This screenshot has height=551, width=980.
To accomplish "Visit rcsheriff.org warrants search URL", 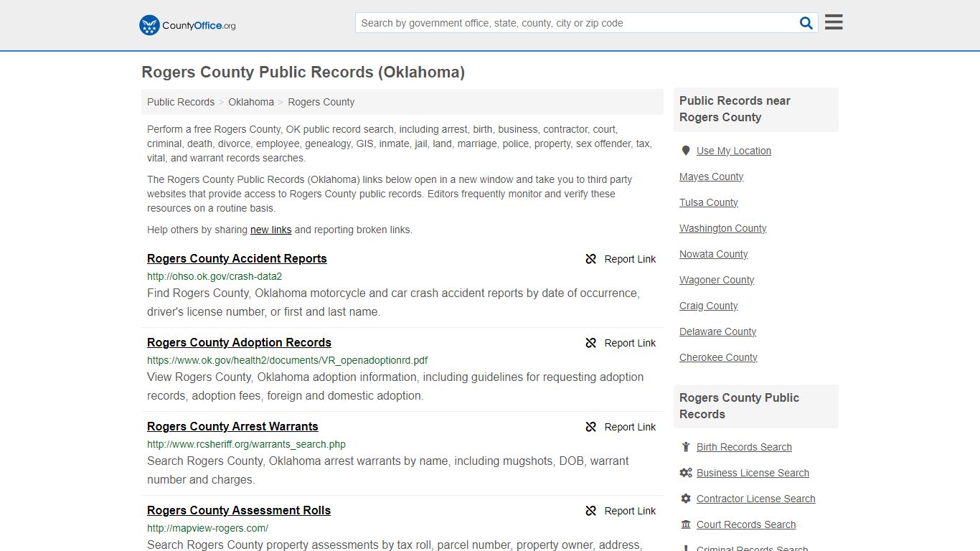I will coord(246,444).
